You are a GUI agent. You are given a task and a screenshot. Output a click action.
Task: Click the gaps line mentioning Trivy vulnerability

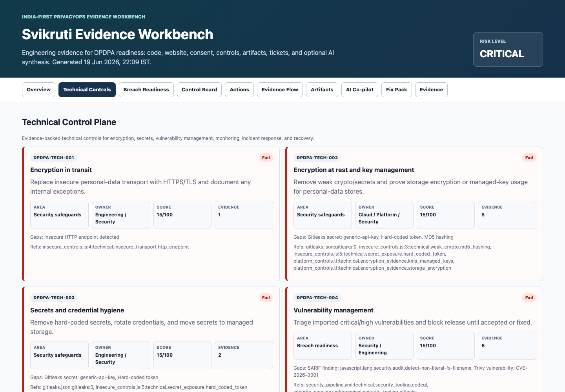(x=410, y=372)
